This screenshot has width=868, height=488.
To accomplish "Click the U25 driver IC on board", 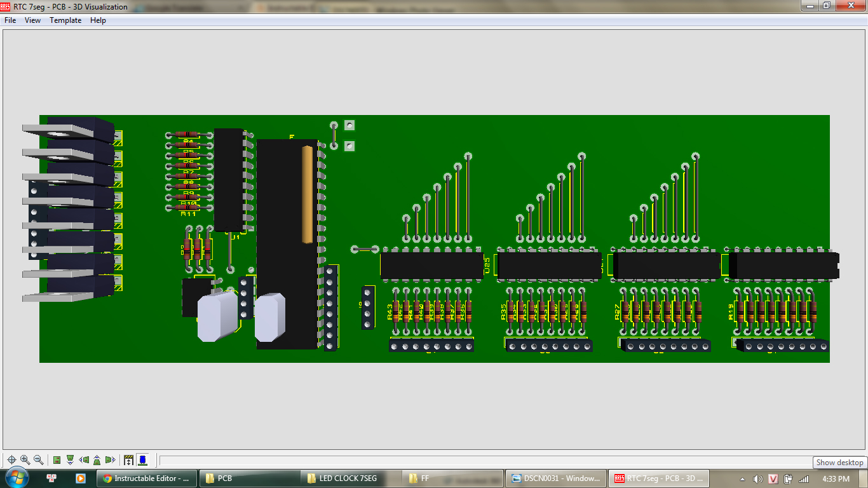I will click(432, 266).
